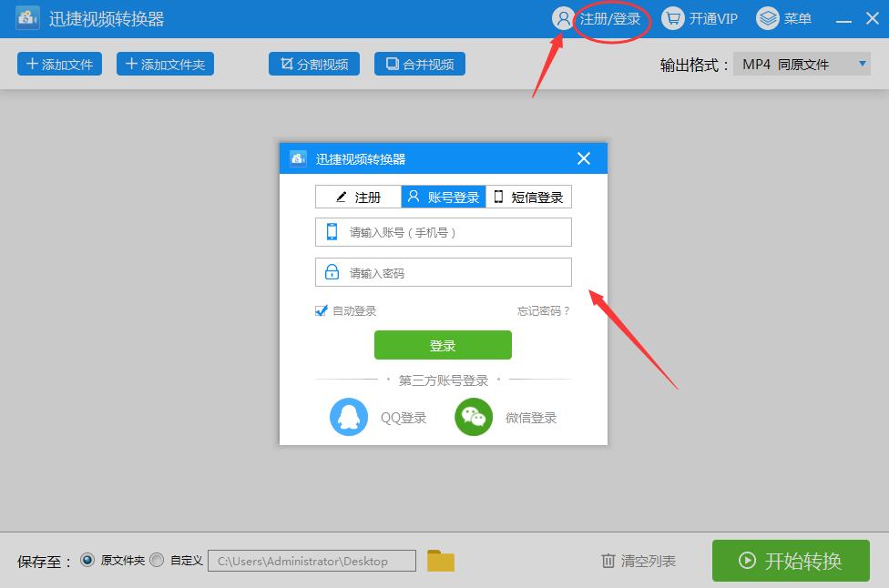Image resolution: width=889 pixels, height=588 pixels.
Task: Select the 原文件夹 save location radio button
Action: click(x=87, y=562)
